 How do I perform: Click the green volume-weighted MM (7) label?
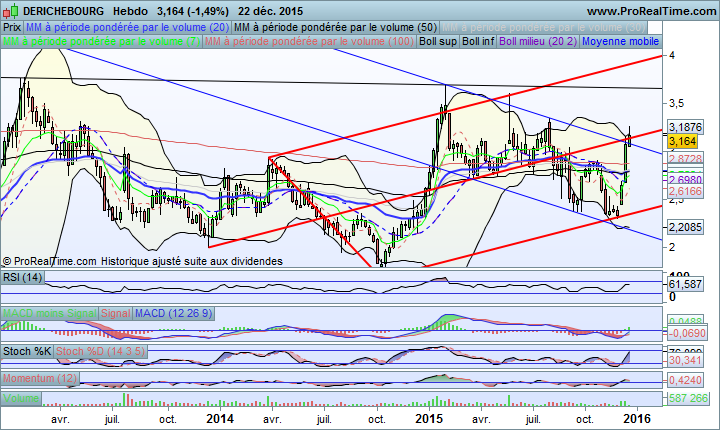pos(101,41)
